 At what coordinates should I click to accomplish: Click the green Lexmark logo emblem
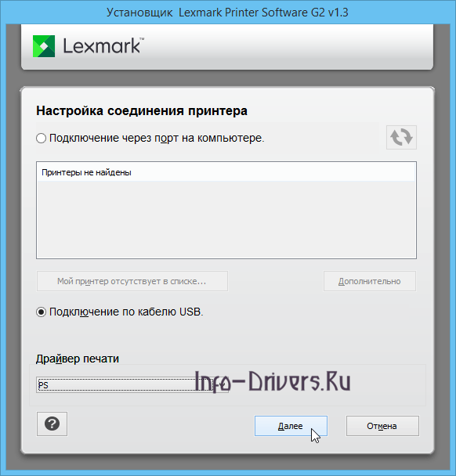[x=44, y=46]
